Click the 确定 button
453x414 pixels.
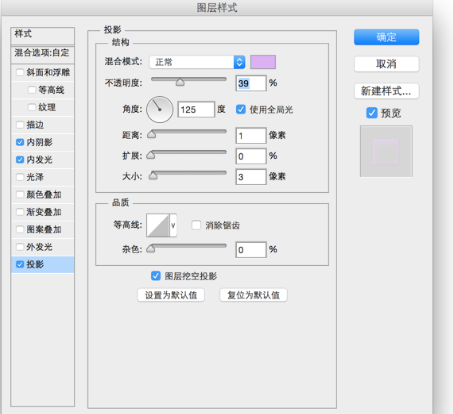coord(386,37)
